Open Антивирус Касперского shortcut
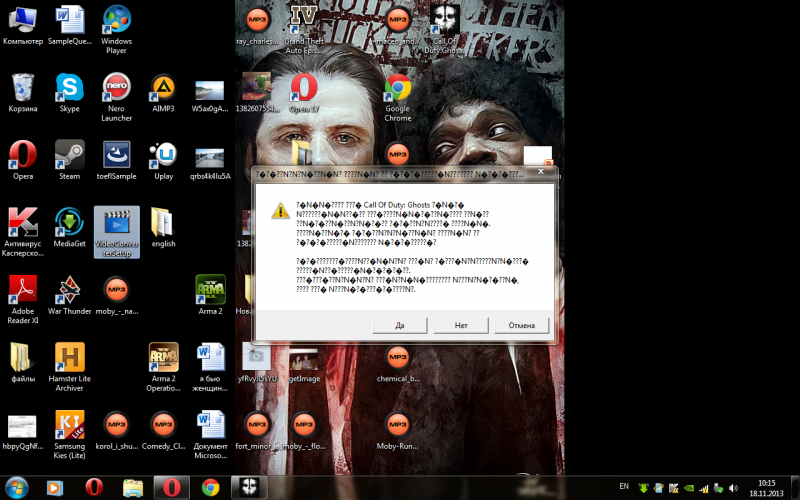Image resolution: width=800 pixels, height=500 pixels. point(22,232)
